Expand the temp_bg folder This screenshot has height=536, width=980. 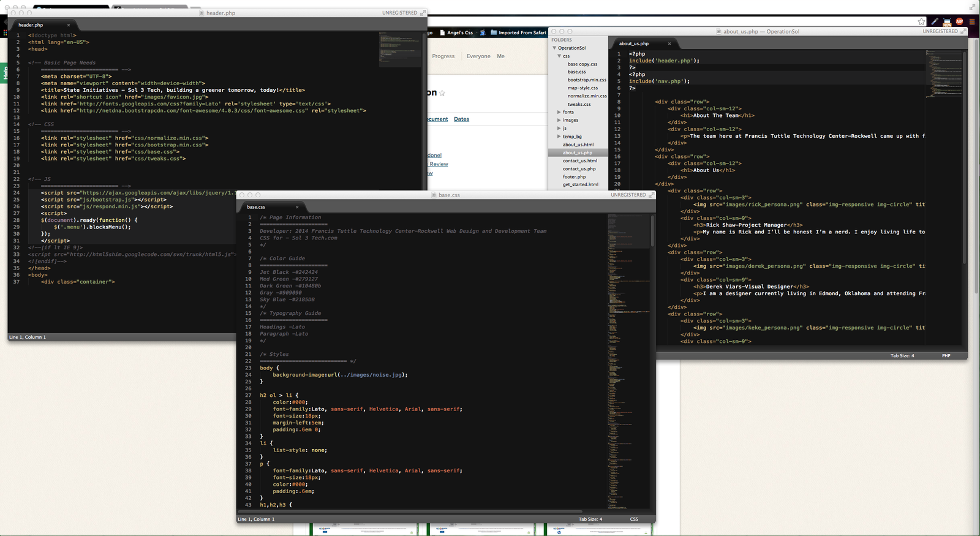[x=559, y=137]
